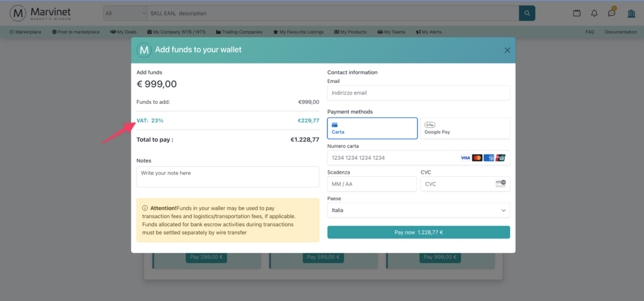
Task: Open the All category dropdown
Action: click(x=125, y=13)
